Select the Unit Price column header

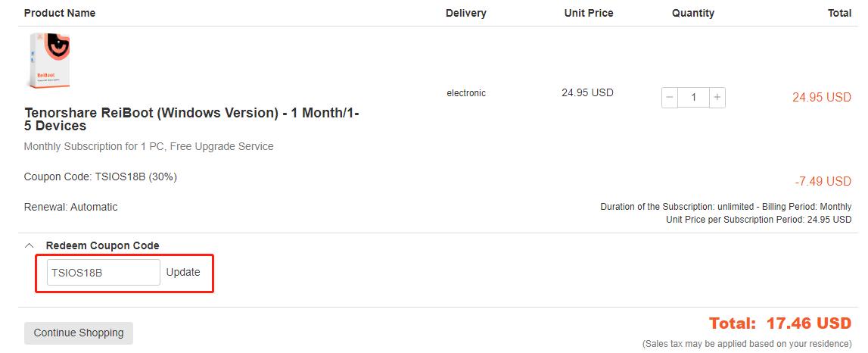pyautogui.click(x=589, y=13)
